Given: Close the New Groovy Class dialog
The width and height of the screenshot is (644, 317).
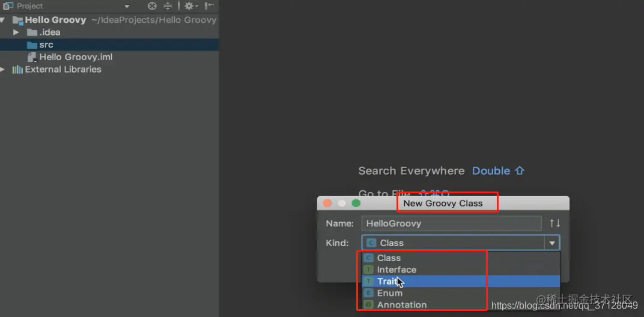Looking at the screenshot, I should pos(327,204).
